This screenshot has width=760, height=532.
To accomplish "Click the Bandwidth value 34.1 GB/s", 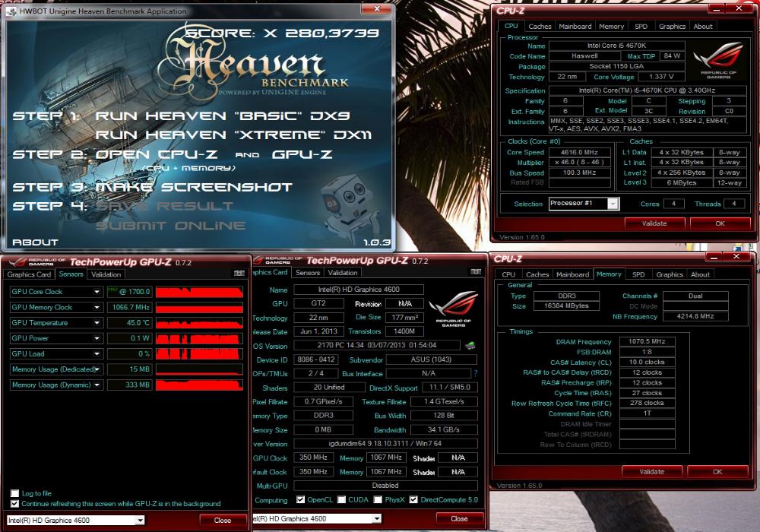I will click(x=444, y=429).
